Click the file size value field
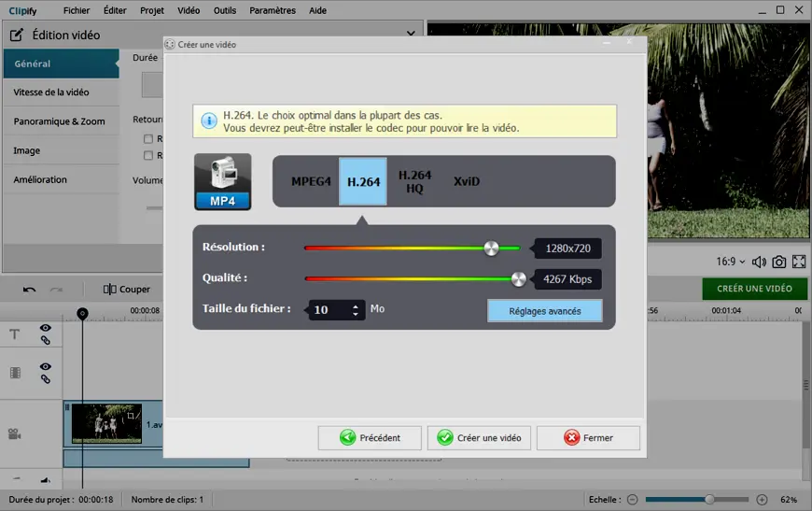The width and height of the screenshot is (812, 511). [x=329, y=310]
